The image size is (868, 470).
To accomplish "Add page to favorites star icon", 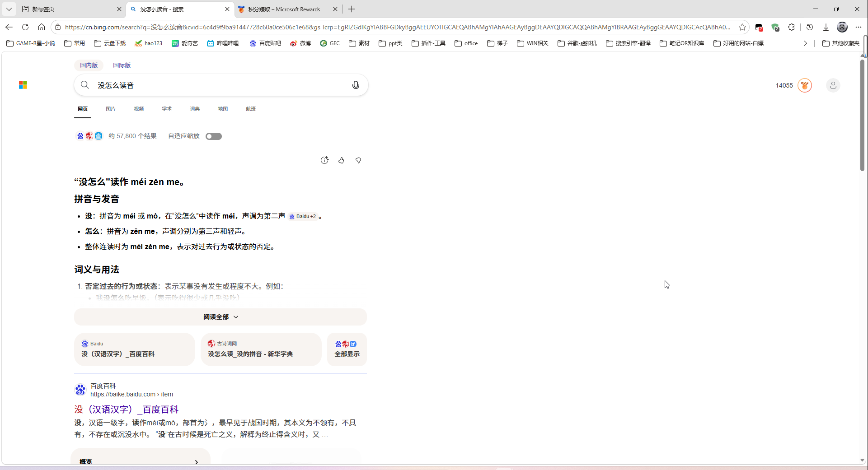I will click(x=742, y=27).
